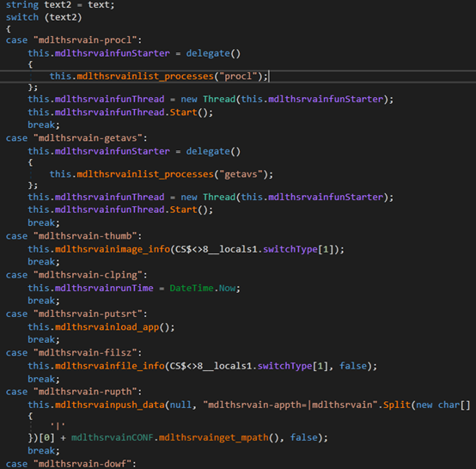Click the mdlthsrvainCONF class name
The height and width of the screenshot is (469, 476).
[113, 437]
